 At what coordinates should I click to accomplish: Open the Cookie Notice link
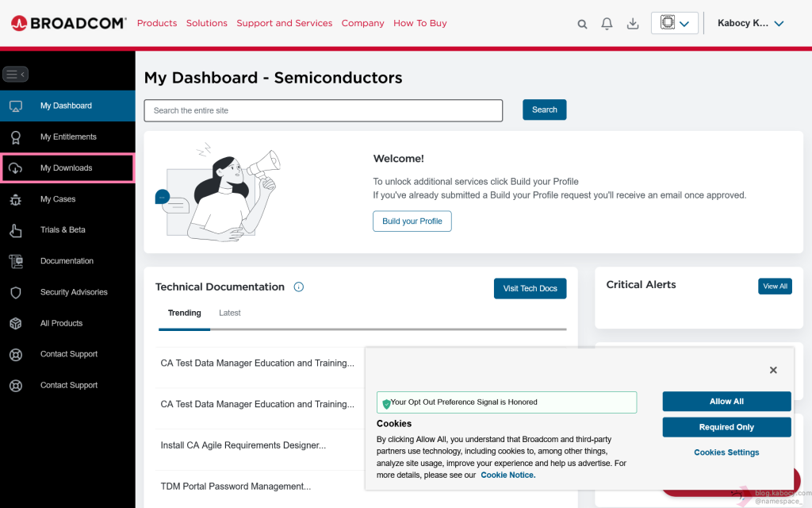tap(507, 475)
